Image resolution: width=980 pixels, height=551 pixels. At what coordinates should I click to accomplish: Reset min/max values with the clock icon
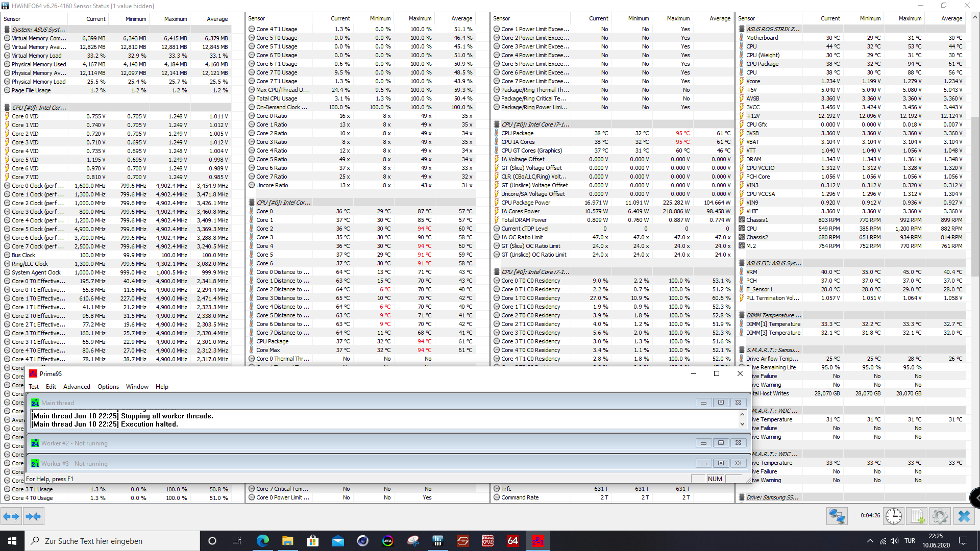click(893, 516)
